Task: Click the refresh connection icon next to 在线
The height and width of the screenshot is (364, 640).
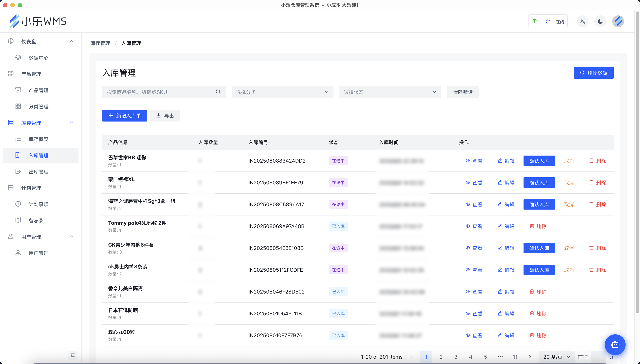Action: click(x=547, y=21)
